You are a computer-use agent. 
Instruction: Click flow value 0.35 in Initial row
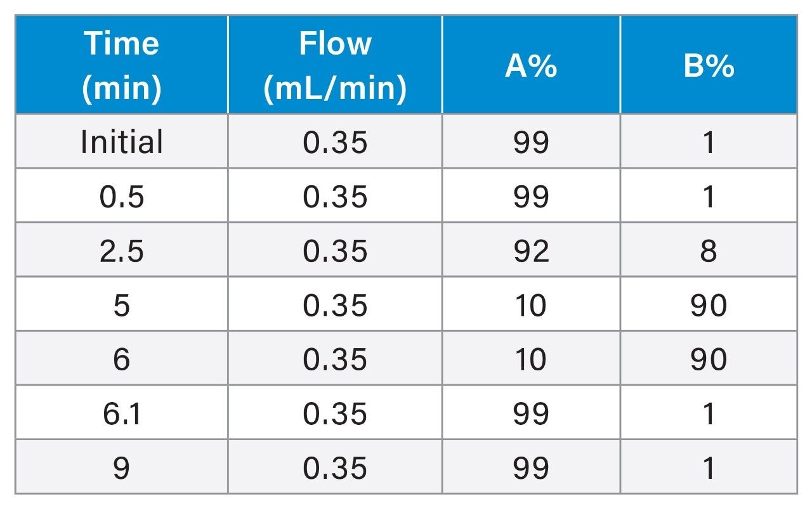point(335,141)
